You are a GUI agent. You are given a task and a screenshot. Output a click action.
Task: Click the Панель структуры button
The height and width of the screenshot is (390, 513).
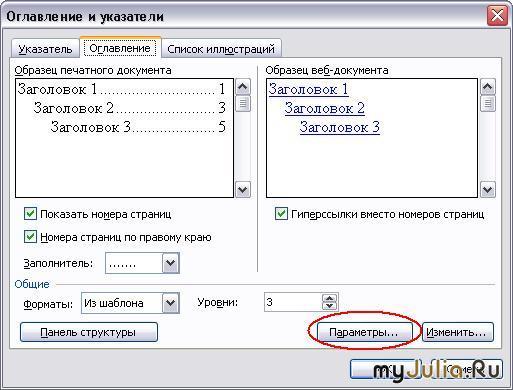click(x=89, y=332)
